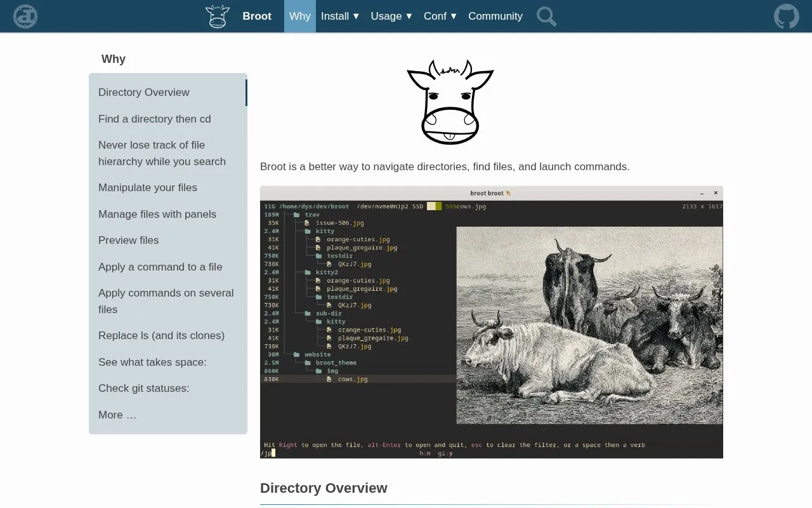Click the cow logo in navbar
812x508 pixels.
click(217, 16)
